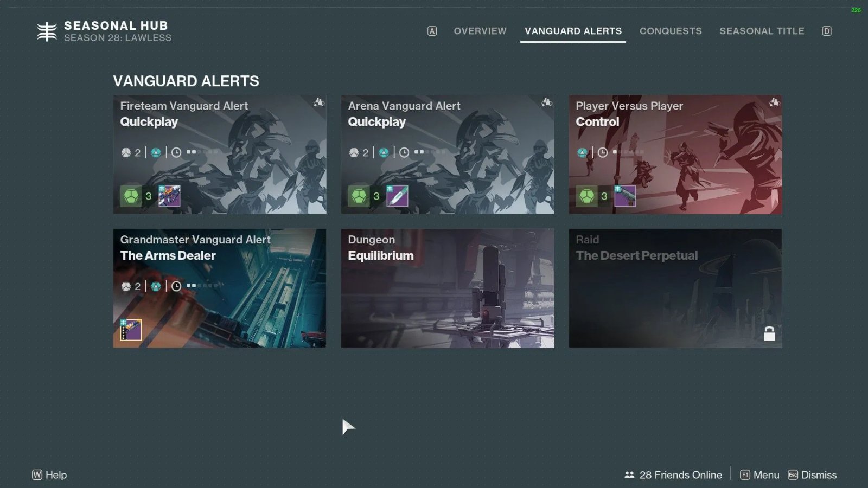Select the Dungeon Equilibrium activity card

[448, 288]
